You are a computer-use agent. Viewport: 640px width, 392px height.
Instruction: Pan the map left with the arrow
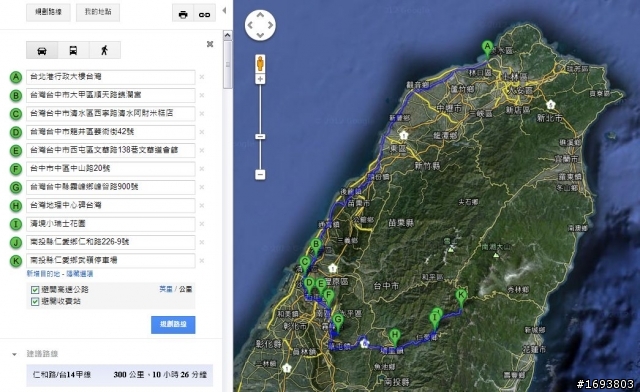[250, 25]
